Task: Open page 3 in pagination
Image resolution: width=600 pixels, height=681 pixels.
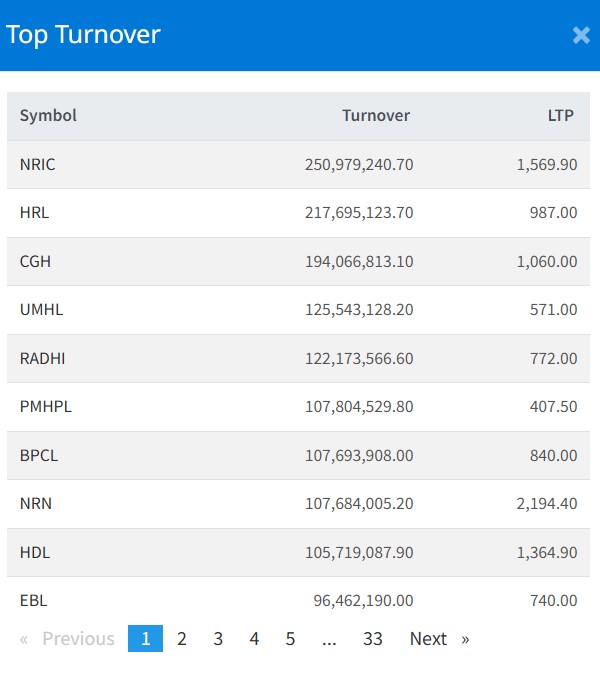Action: tap(218, 638)
